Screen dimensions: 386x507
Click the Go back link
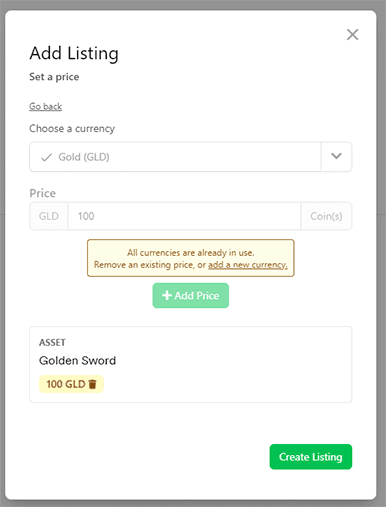pos(45,106)
